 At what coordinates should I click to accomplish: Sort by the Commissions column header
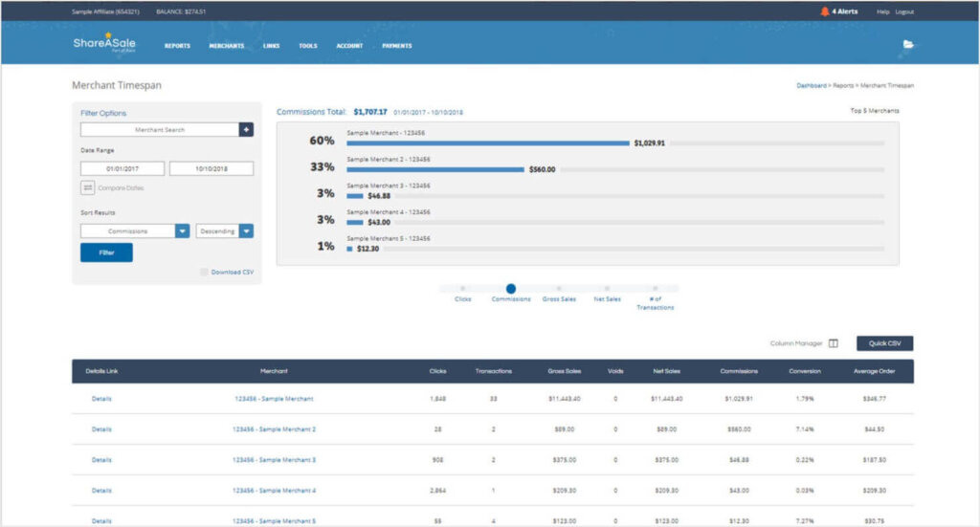739,371
